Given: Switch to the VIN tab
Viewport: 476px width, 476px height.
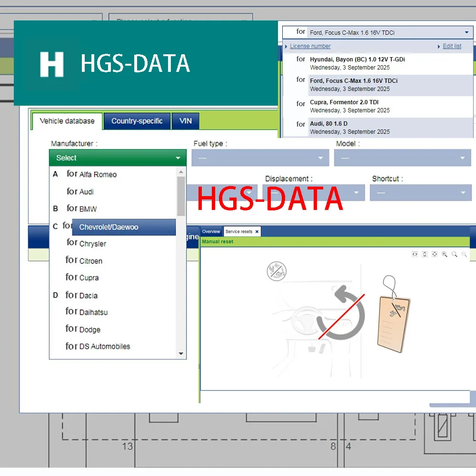Looking at the screenshot, I should click(186, 121).
